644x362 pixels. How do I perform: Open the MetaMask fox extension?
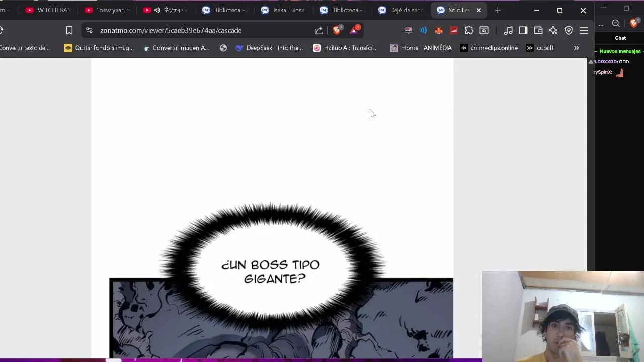[439, 30]
